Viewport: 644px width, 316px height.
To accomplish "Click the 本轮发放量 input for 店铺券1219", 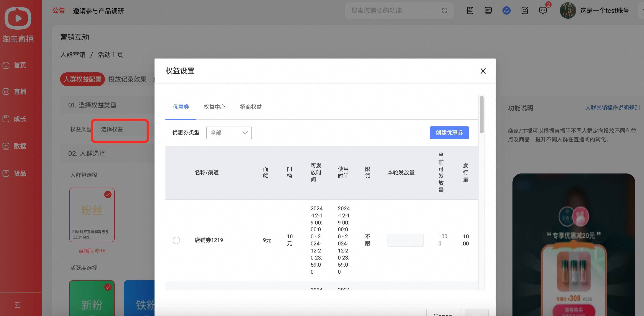I will pyautogui.click(x=406, y=240).
